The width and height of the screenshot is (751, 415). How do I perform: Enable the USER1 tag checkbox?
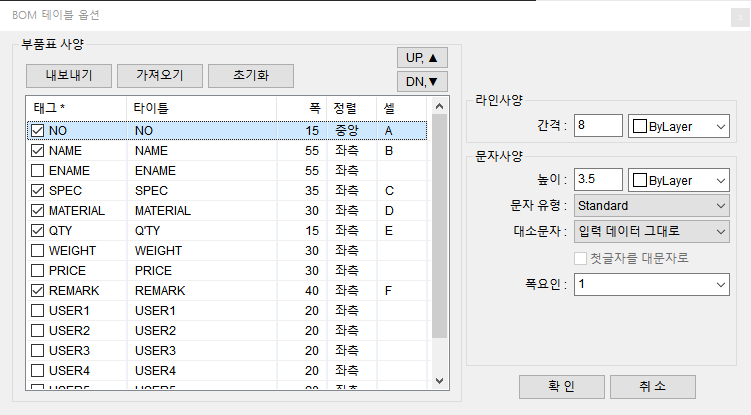click(37, 311)
